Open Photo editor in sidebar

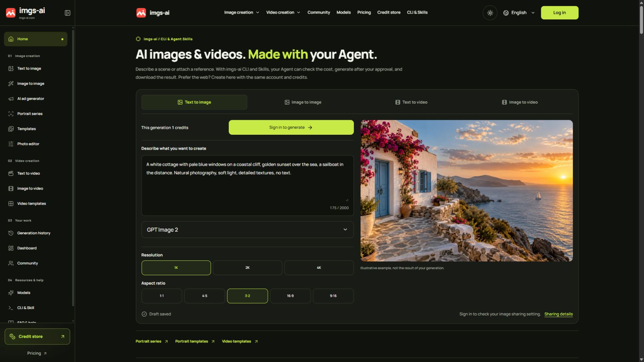[35, 144]
